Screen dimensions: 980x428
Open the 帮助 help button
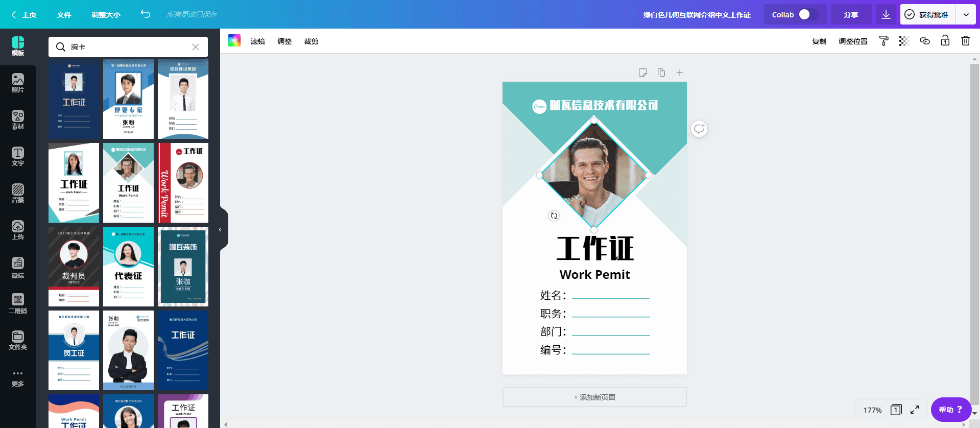[951, 410]
